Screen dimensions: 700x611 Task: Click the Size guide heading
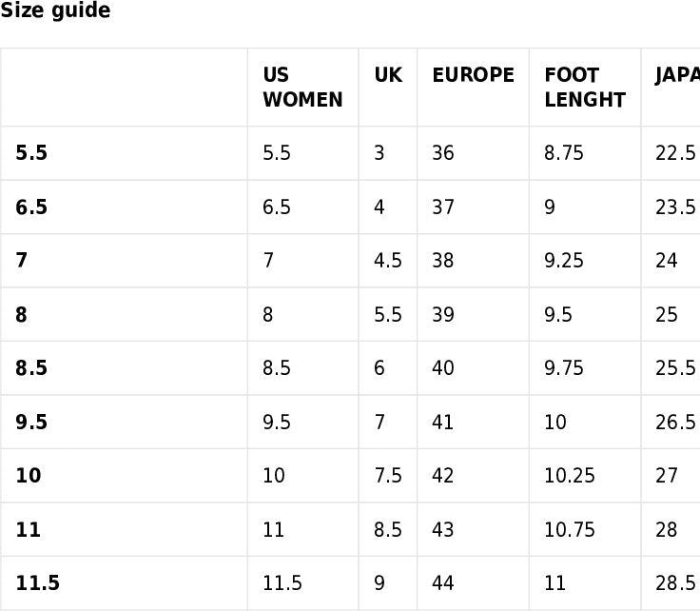tap(55, 10)
